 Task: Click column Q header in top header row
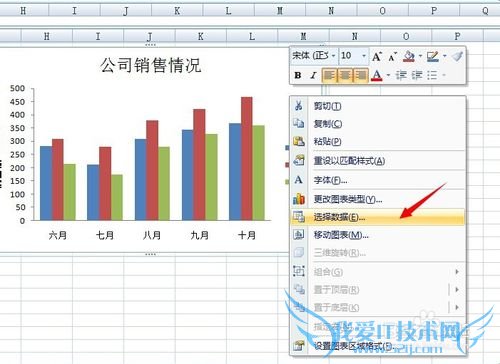click(485, 11)
